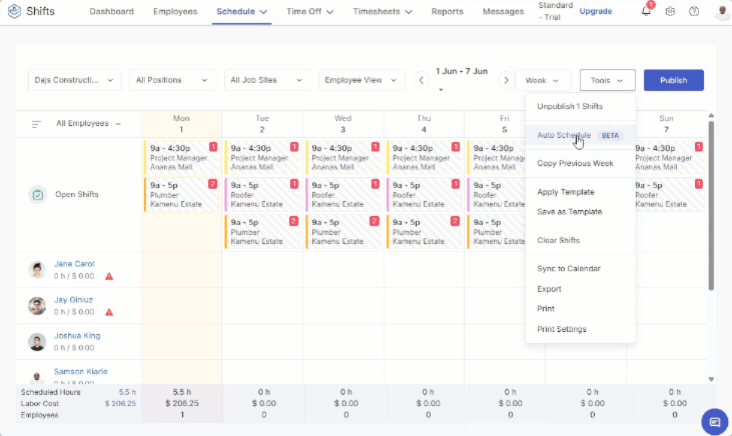Open the Dajs Construction location dropdown
This screenshot has width=732, height=436.
pos(75,80)
